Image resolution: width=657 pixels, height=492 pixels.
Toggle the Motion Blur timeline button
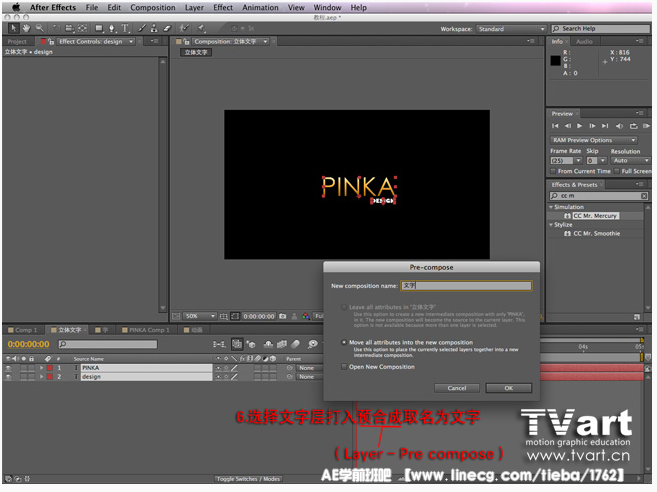296,344
